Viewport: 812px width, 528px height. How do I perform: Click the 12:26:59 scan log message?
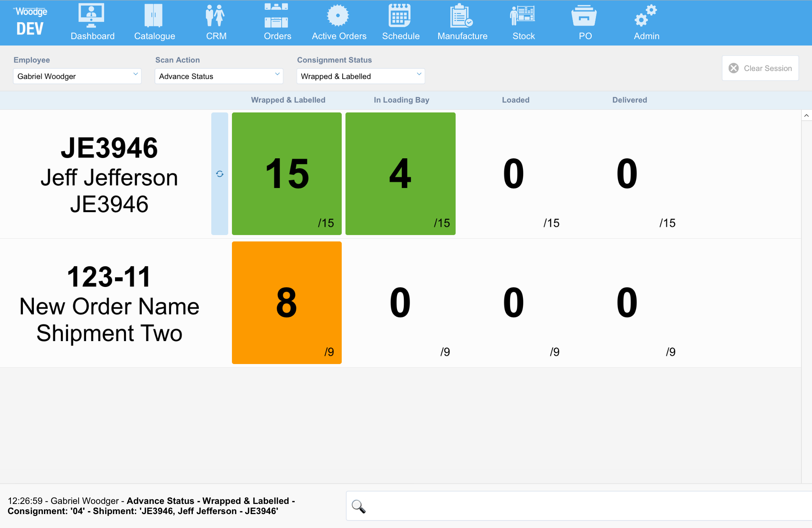[x=151, y=506]
